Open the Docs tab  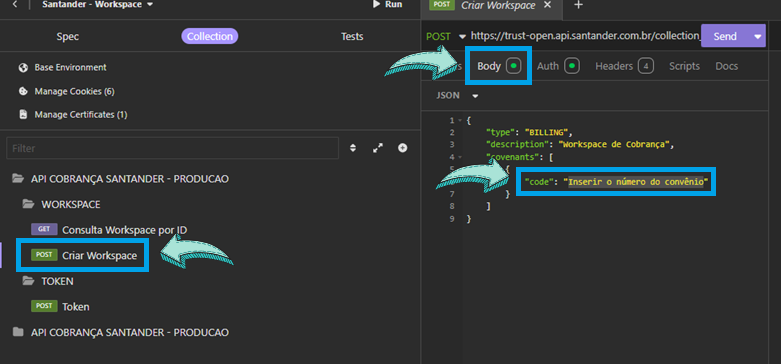[x=727, y=66]
